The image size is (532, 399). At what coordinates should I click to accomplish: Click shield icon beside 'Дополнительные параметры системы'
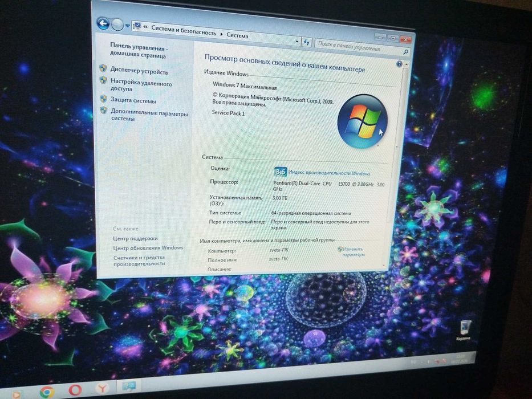[x=104, y=111]
